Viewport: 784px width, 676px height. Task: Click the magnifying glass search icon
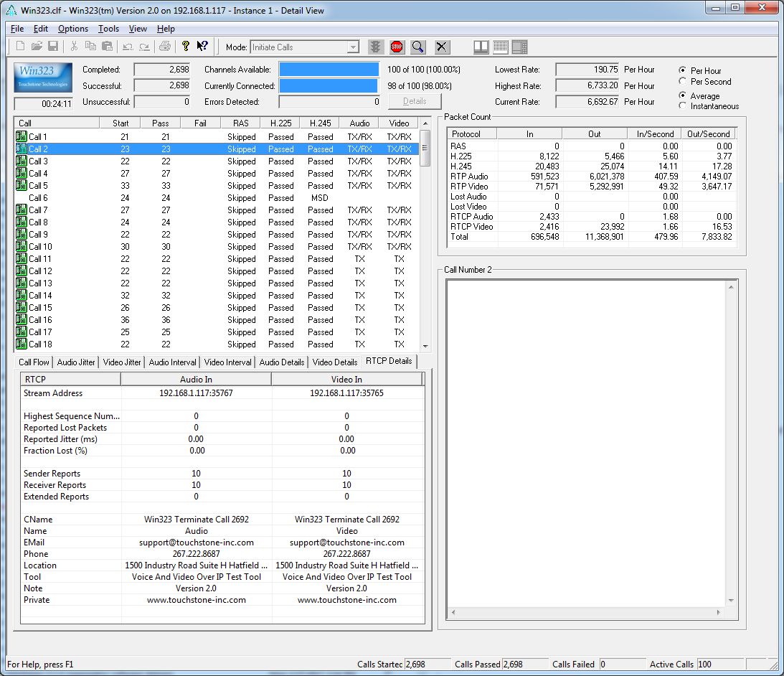[x=418, y=47]
